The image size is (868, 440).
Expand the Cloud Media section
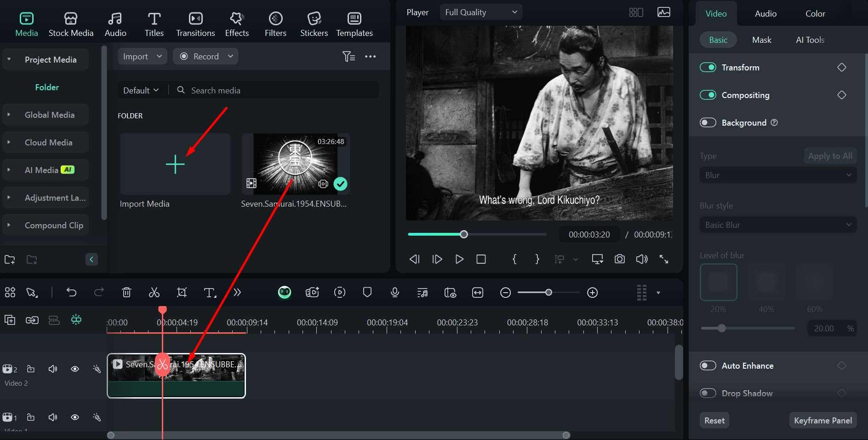pos(9,143)
